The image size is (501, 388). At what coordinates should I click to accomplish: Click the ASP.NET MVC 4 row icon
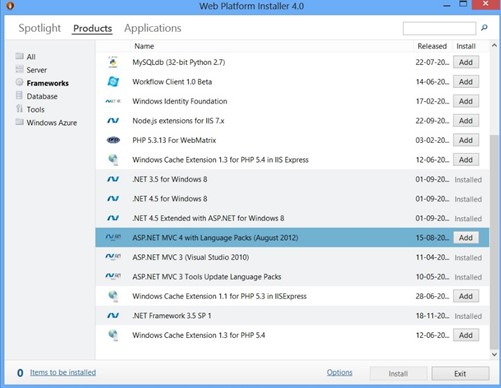(x=113, y=237)
